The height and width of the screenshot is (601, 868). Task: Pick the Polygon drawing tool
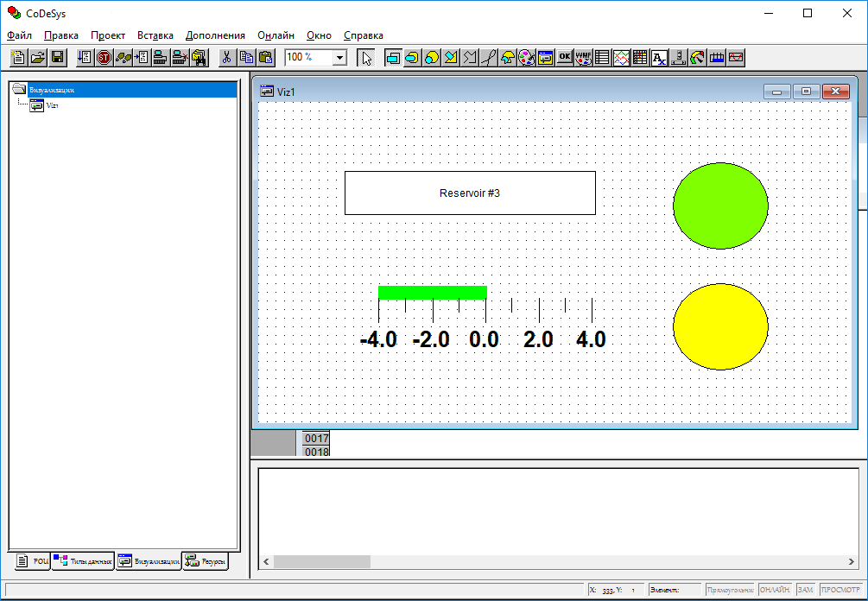[451, 58]
